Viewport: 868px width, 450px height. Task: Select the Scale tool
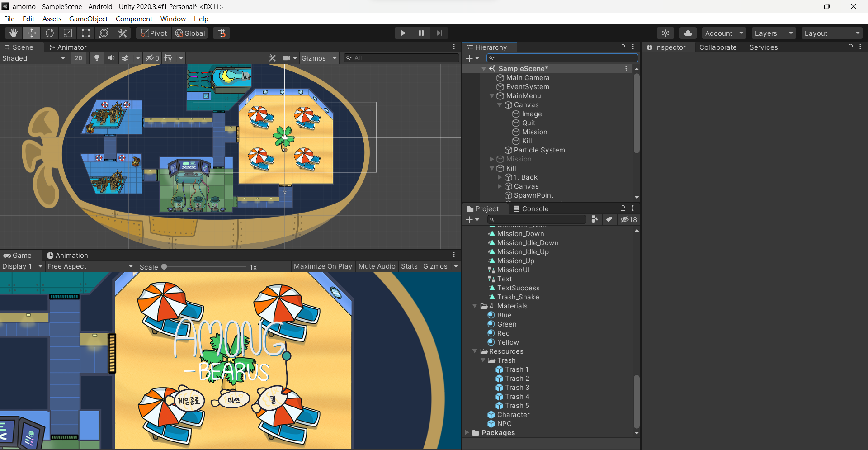[68, 33]
